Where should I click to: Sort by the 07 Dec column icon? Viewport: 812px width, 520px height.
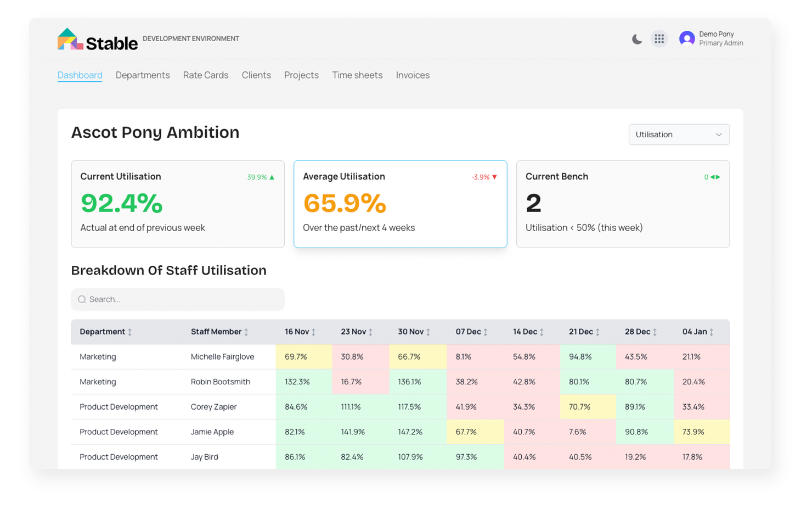point(486,332)
